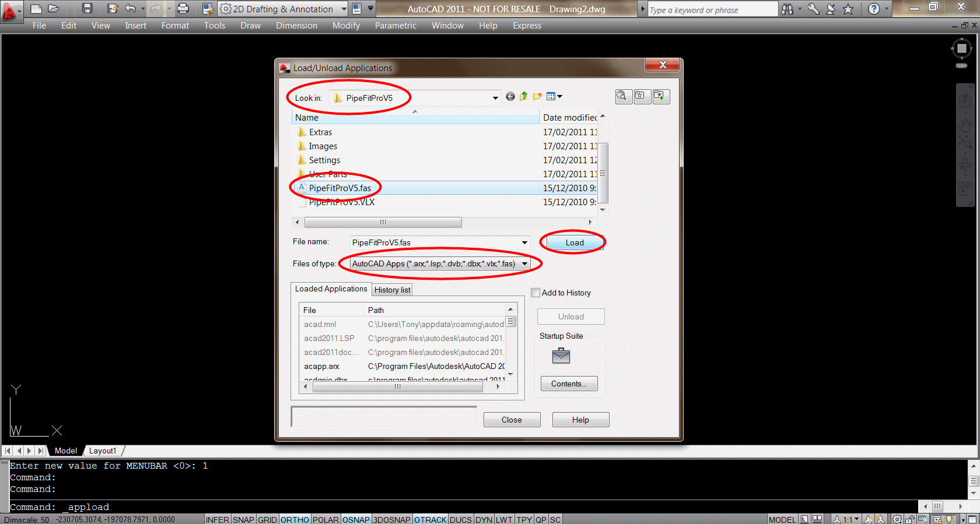
Task: Click the Plot printer icon
Action: click(x=183, y=9)
